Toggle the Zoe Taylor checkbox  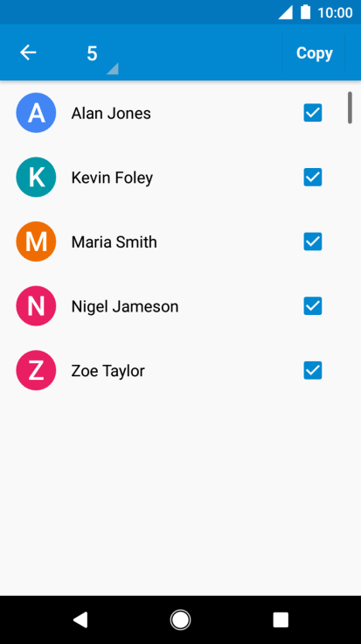click(313, 370)
